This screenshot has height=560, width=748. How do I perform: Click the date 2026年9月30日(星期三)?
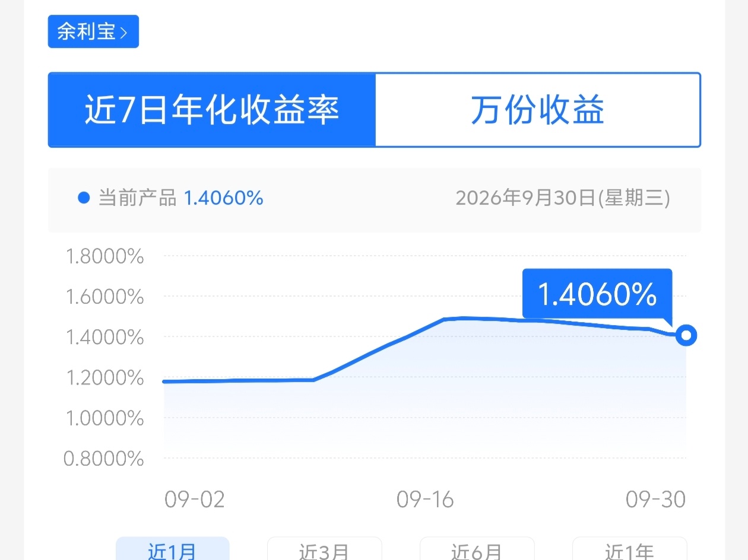pyautogui.click(x=563, y=198)
